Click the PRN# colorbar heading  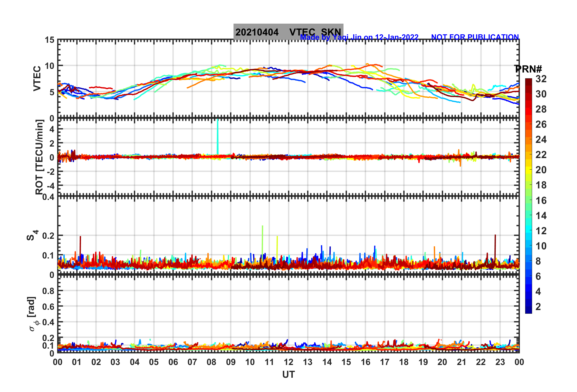click(x=528, y=69)
